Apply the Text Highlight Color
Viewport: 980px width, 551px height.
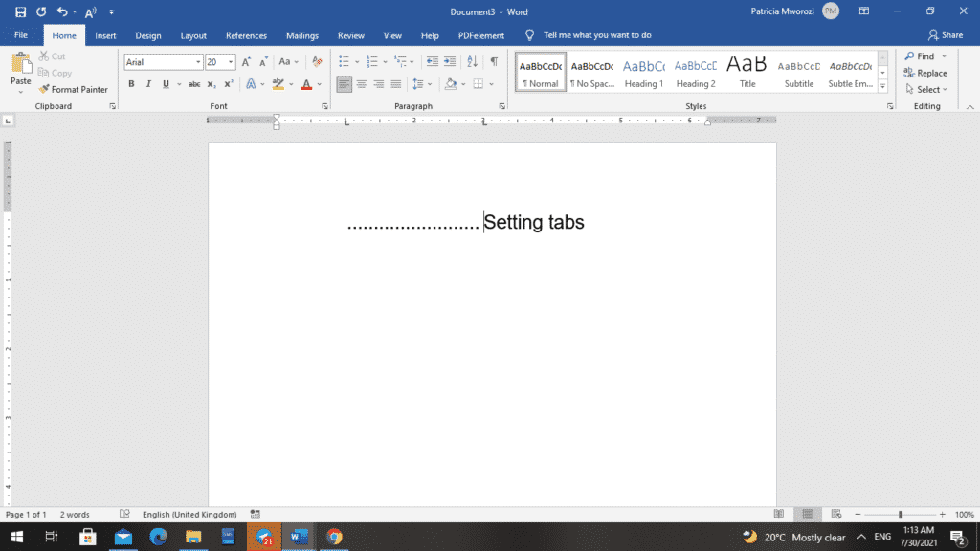(278, 83)
